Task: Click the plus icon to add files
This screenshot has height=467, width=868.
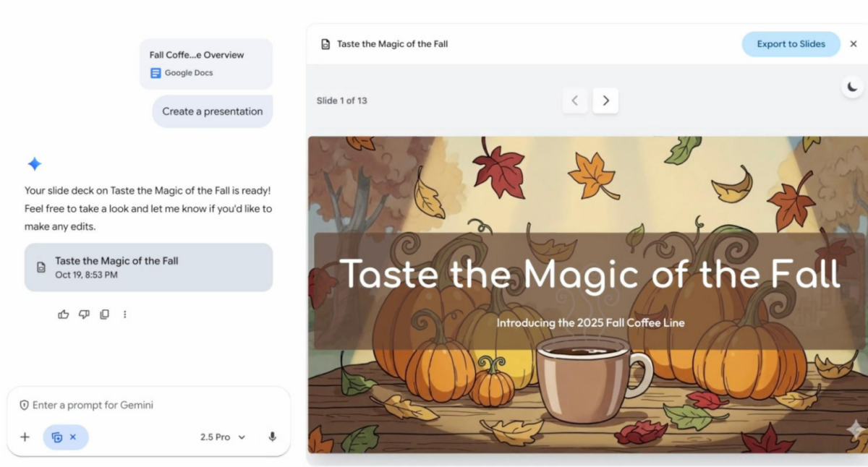Action: pos(25,437)
